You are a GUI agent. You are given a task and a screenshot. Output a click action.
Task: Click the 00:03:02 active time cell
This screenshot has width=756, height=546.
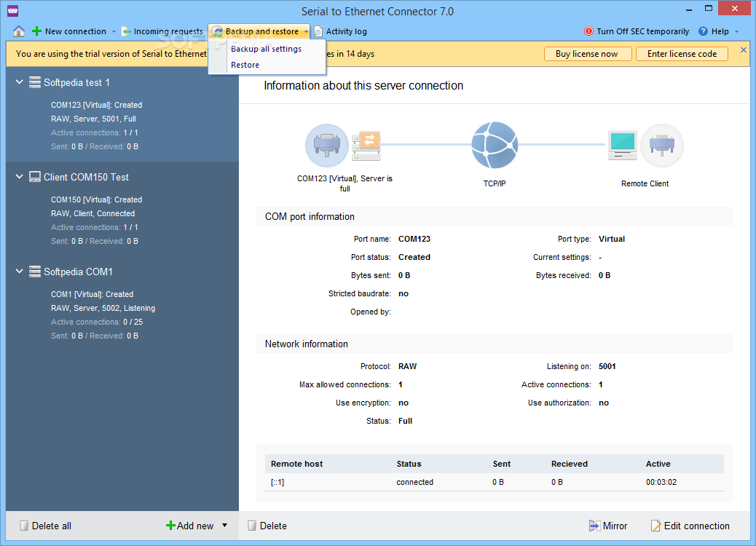[x=661, y=482]
